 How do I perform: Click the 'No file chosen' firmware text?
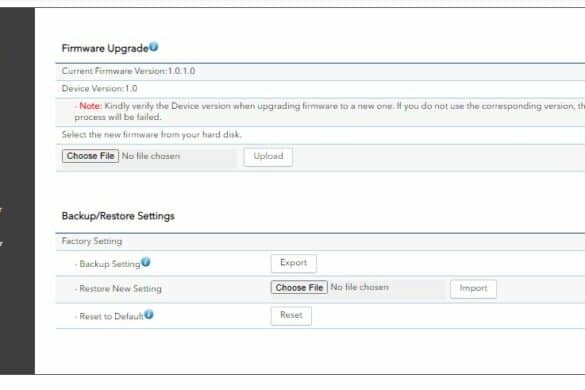pyautogui.click(x=151, y=156)
